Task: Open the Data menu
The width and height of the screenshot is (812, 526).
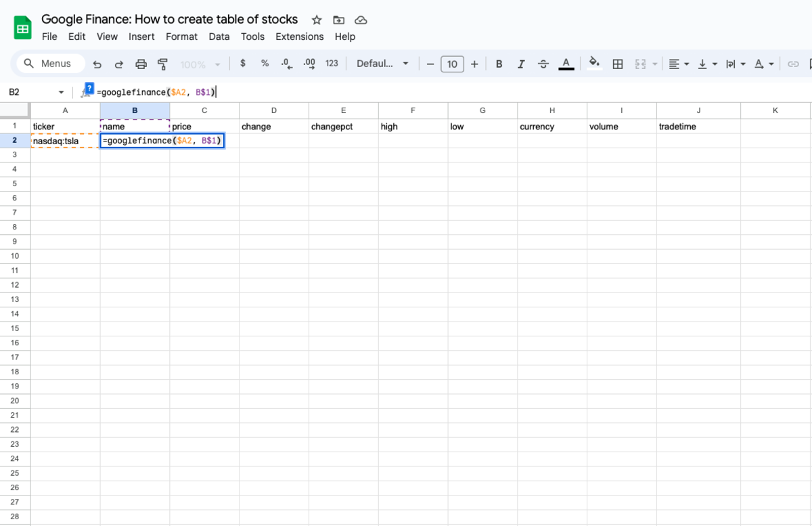Action: coord(219,37)
